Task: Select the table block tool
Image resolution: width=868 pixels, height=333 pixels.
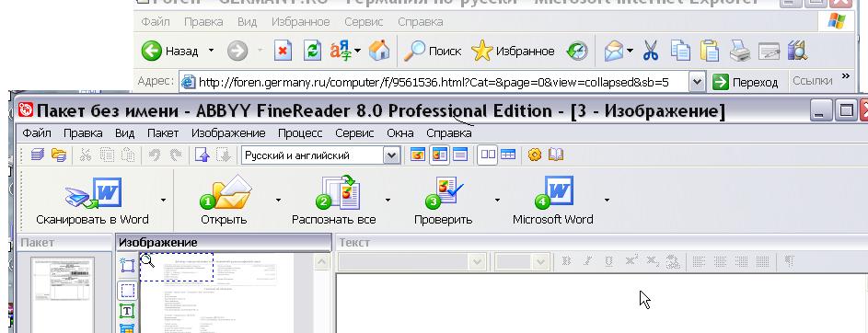Action: coord(127,328)
